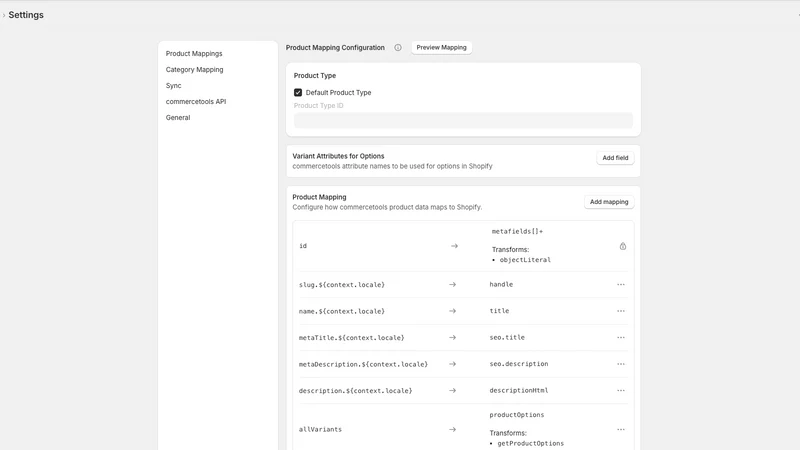
Task: Click the info icon beside Product Mapping Configuration
Action: (x=397, y=47)
